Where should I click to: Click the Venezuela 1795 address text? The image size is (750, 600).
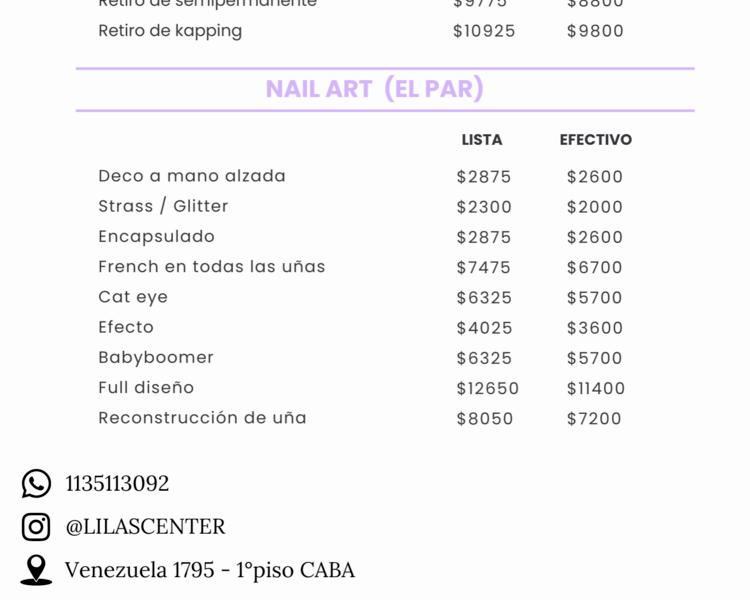pyautogui.click(x=209, y=570)
